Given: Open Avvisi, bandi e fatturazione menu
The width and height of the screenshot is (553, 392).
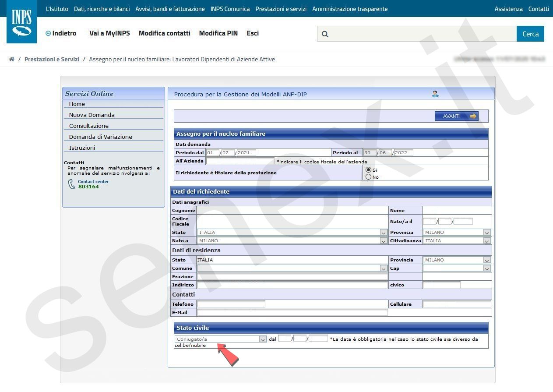Looking at the screenshot, I should (x=170, y=9).
